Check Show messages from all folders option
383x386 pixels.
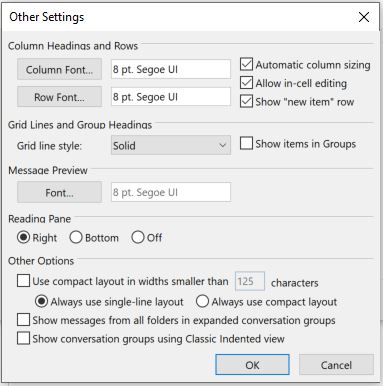(x=23, y=320)
